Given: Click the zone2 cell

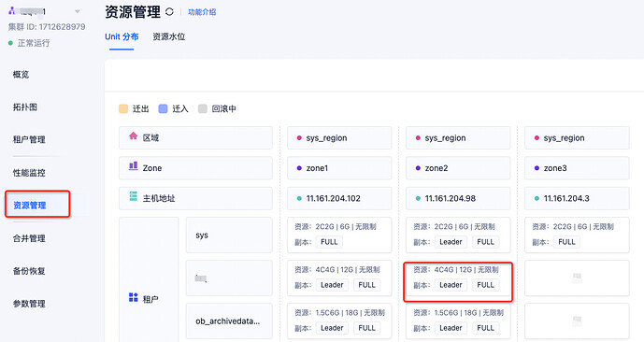Looking at the screenshot, I should pos(458,168).
